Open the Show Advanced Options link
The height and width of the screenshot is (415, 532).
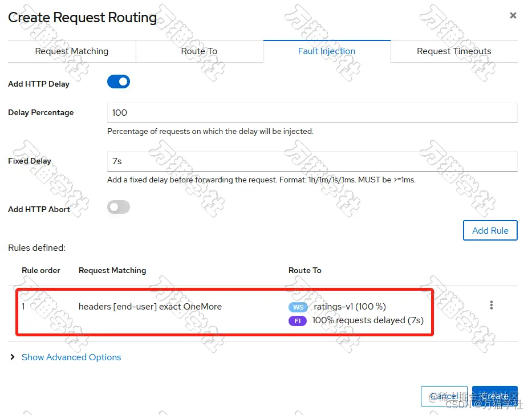71,357
